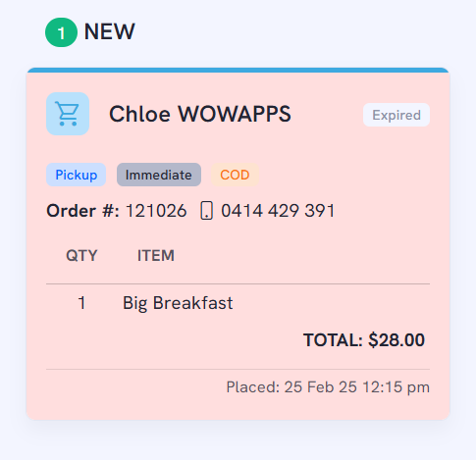Click the Placed 25 Feb 25 timestamp

pyautogui.click(x=328, y=387)
